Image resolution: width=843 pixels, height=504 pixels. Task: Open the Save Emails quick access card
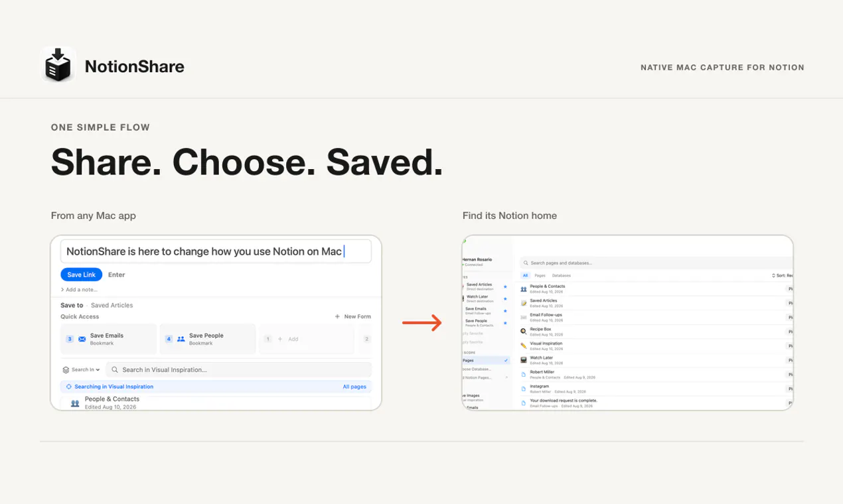(x=109, y=339)
